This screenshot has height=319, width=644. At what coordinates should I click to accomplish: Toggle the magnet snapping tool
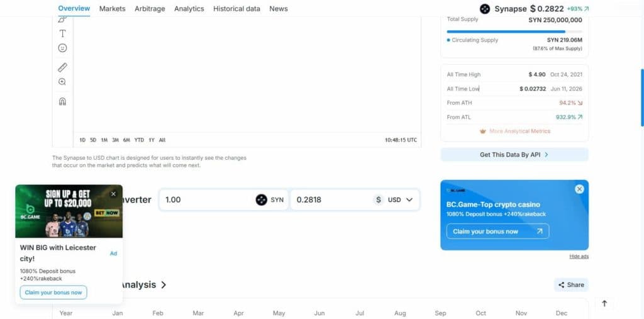click(x=62, y=101)
